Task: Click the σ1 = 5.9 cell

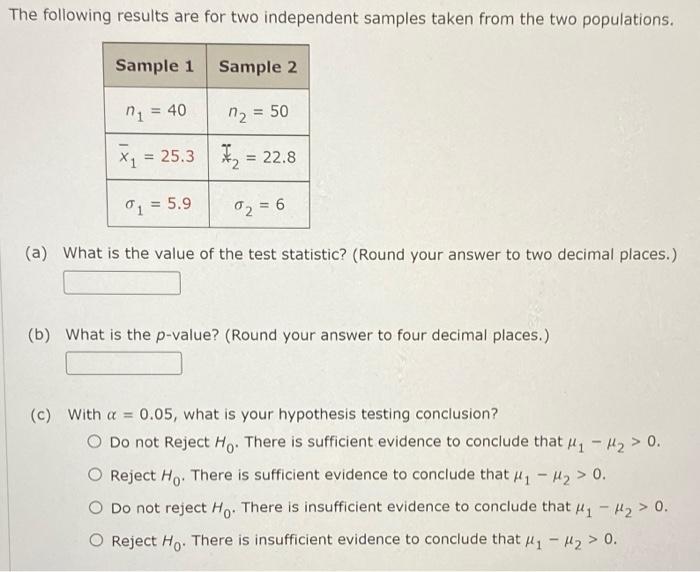Action: coord(158,204)
